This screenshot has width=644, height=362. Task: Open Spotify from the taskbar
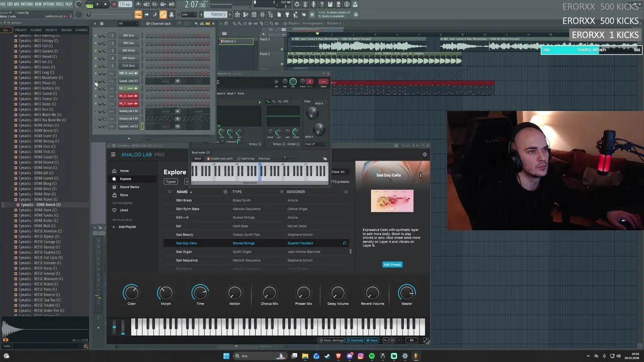tap(372, 356)
